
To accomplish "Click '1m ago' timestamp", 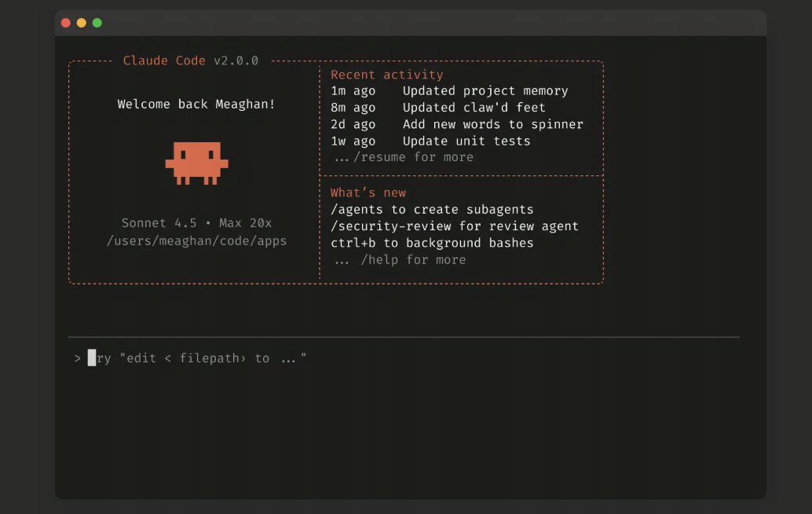I will pos(353,91).
